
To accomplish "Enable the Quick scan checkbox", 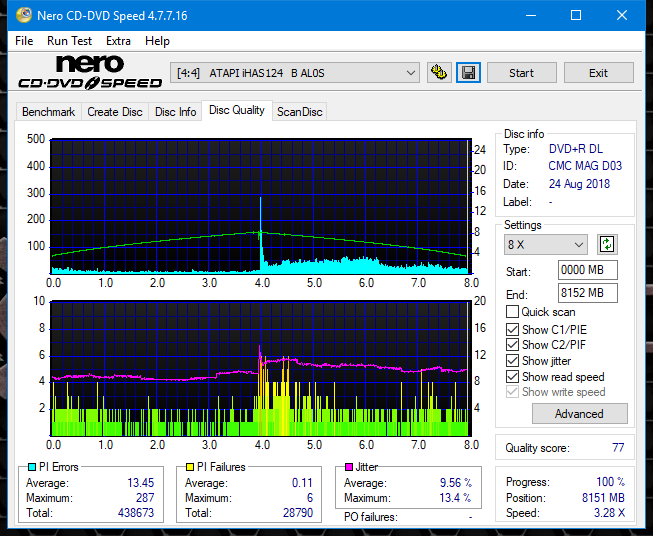I will pos(512,312).
